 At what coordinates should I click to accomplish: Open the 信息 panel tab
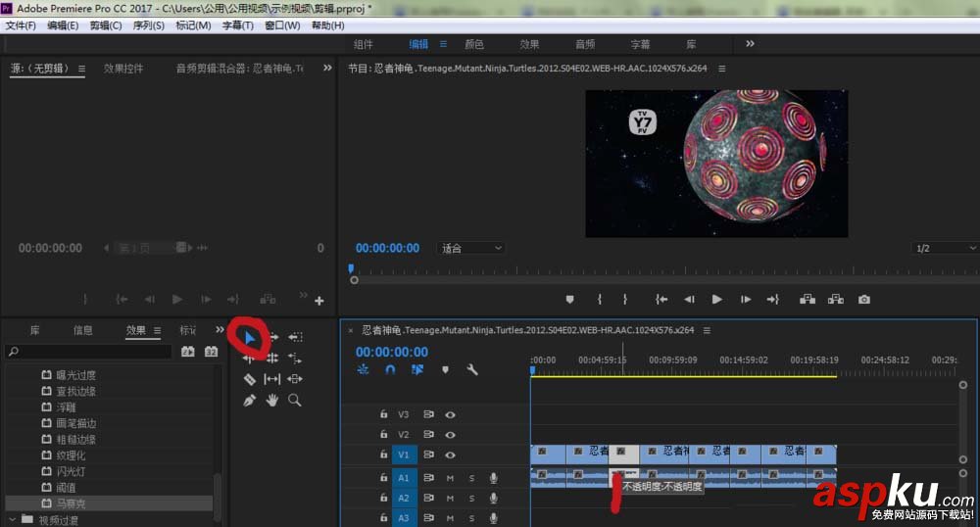[82, 330]
